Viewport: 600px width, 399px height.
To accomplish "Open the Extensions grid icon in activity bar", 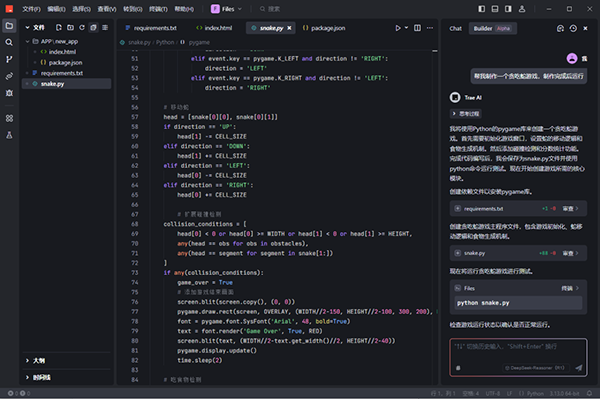I will 9,118.
